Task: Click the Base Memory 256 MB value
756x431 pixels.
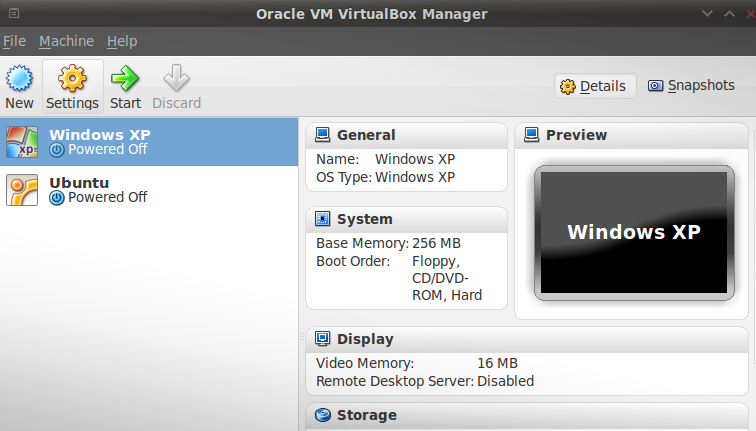Action: click(436, 243)
